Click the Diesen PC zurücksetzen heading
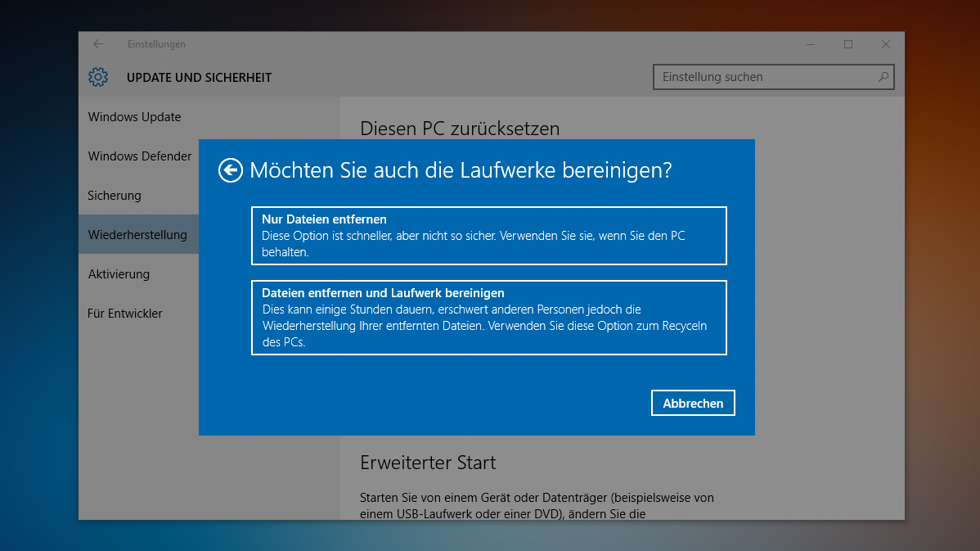 460,129
